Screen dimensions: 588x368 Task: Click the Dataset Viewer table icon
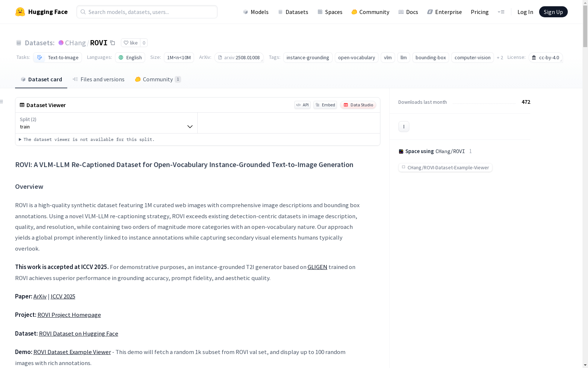coord(22,105)
